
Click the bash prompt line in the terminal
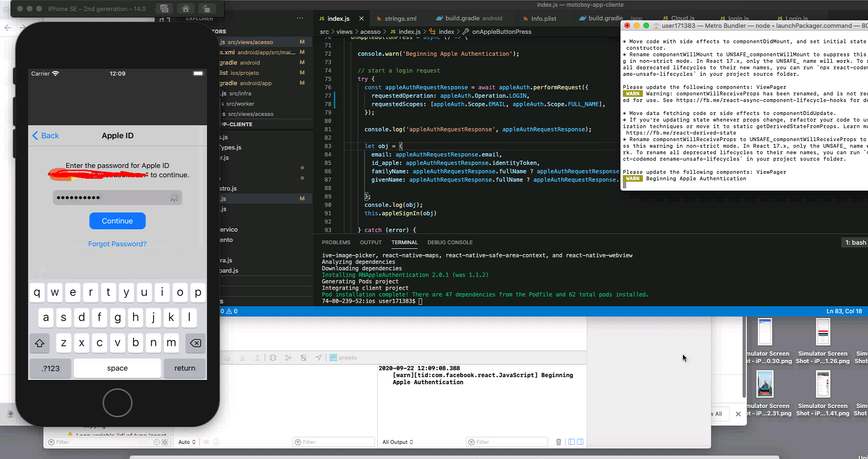coord(372,301)
